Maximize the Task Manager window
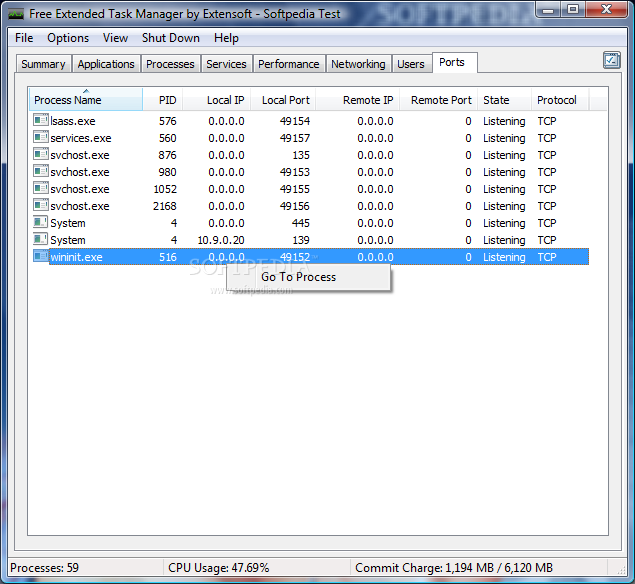 [x=573, y=10]
